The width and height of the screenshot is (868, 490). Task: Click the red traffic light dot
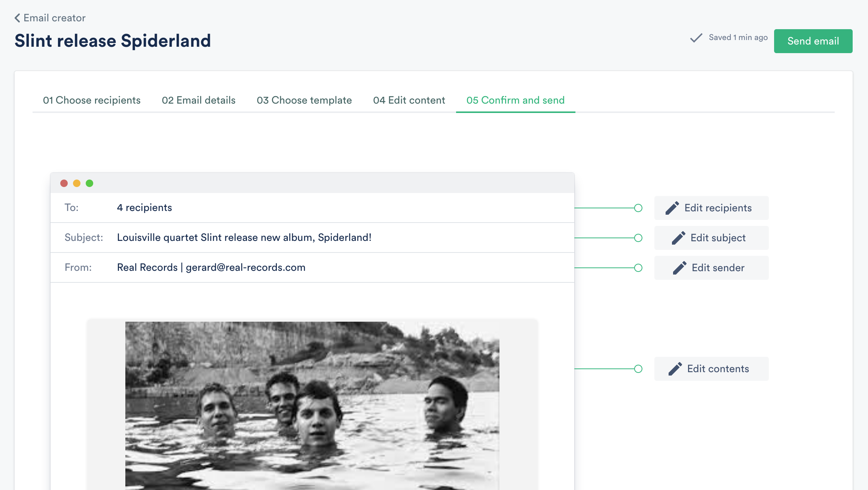point(64,183)
